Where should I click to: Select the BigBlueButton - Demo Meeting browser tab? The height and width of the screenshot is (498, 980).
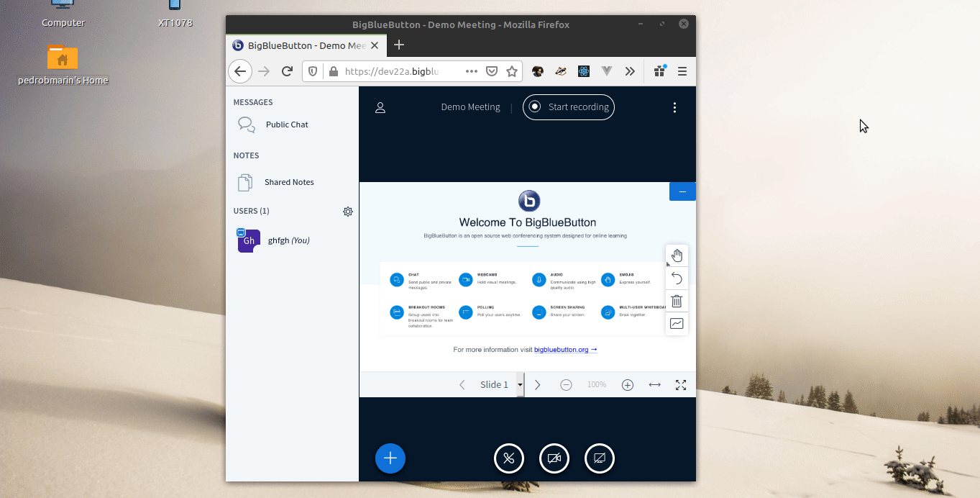(x=307, y=45)
